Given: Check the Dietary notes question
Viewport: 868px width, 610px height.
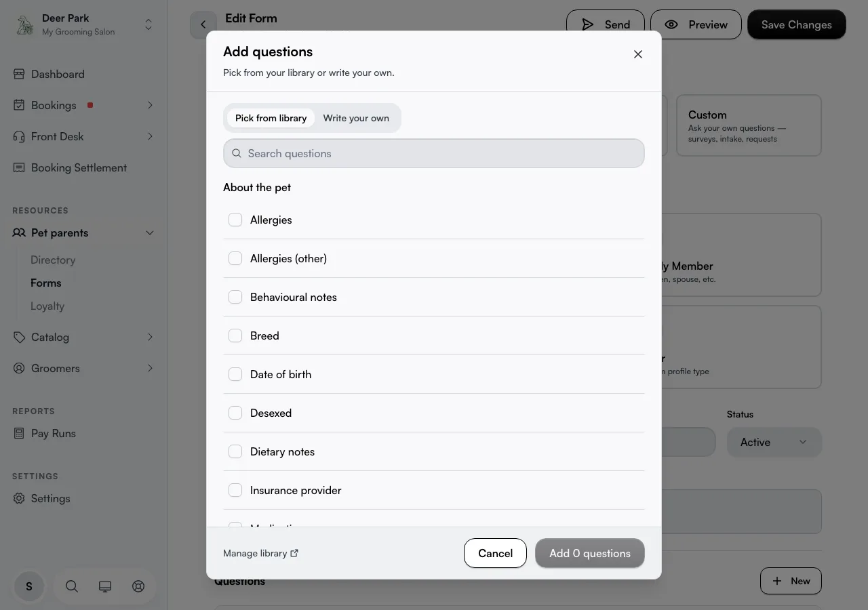Looking at the screenshot, I should 235,451.
